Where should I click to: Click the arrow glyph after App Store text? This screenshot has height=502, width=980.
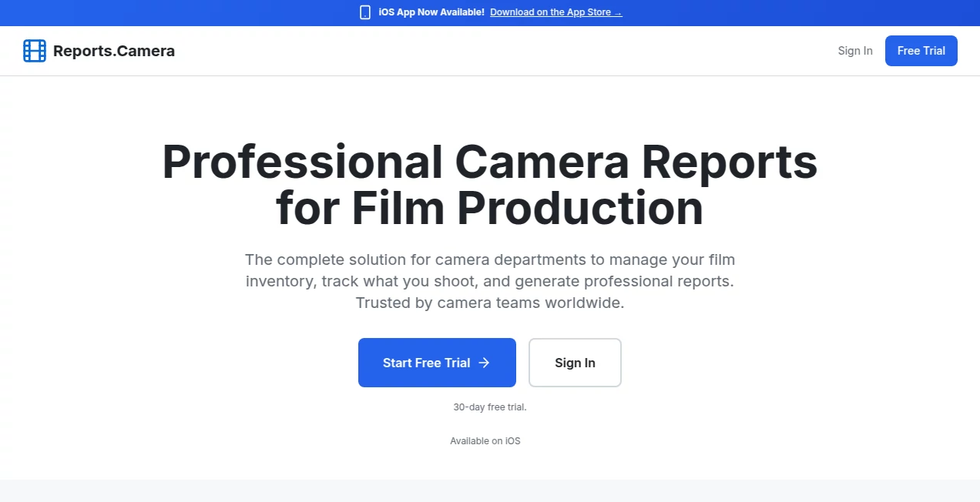coord(616,12)
